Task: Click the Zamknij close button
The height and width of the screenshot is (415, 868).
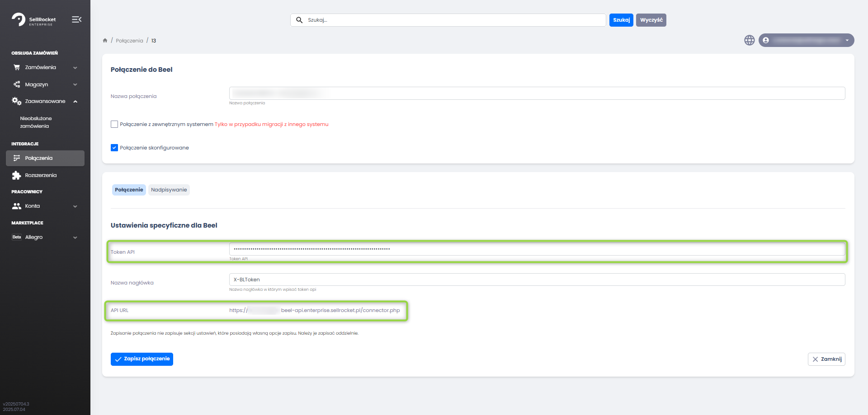Action: pos(826,359)
